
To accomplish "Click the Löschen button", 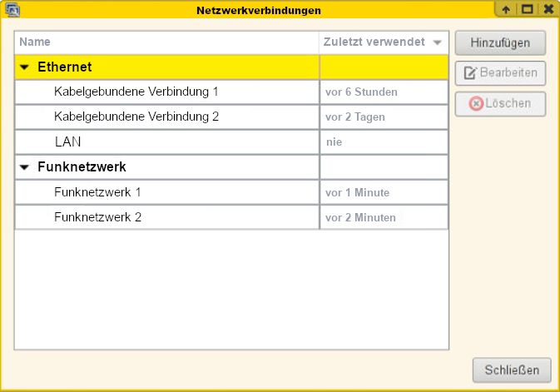I will [499, 104].
